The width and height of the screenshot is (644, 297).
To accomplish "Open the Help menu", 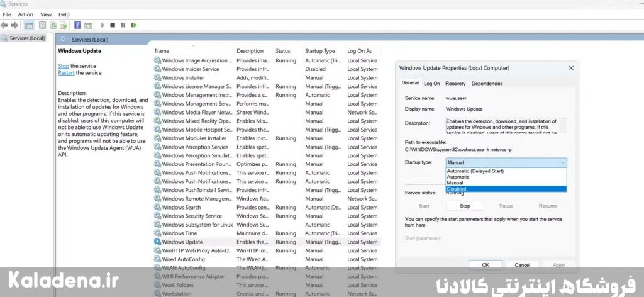I will pos(64,14).
